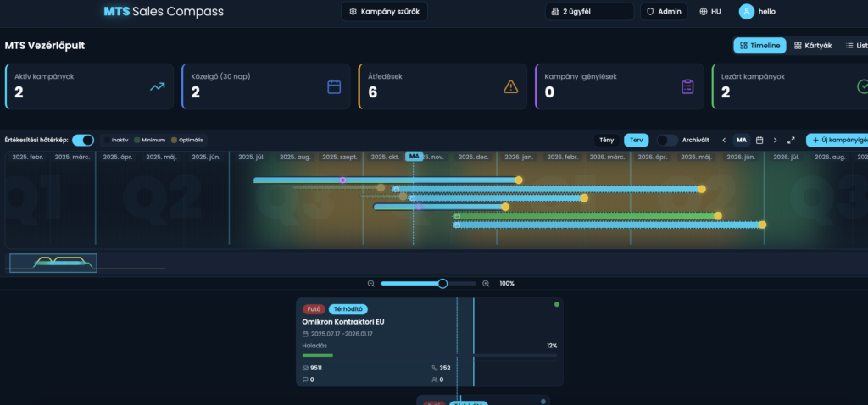This screenshot has height=405, width=868.
Task: Click the 12% progress value
Action: click(552, 346)
